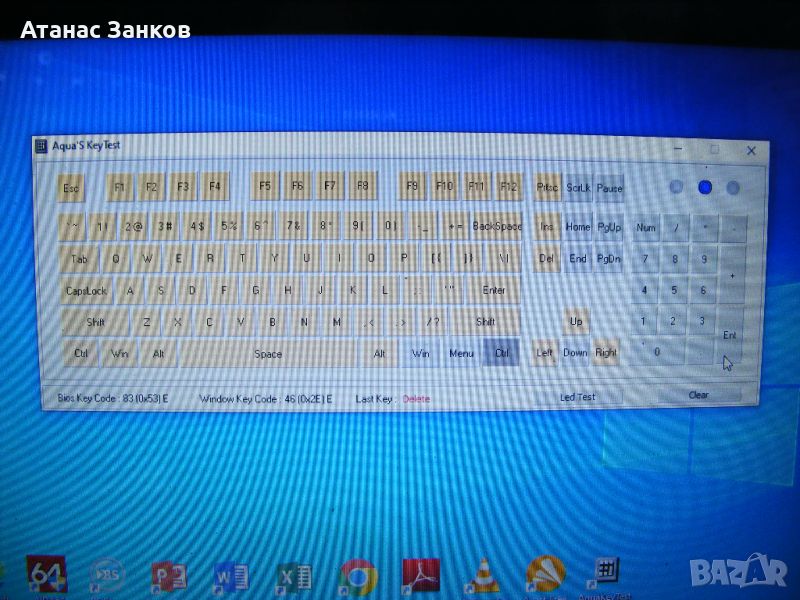Click the first grey LED indicator

(x=676, y=187)
